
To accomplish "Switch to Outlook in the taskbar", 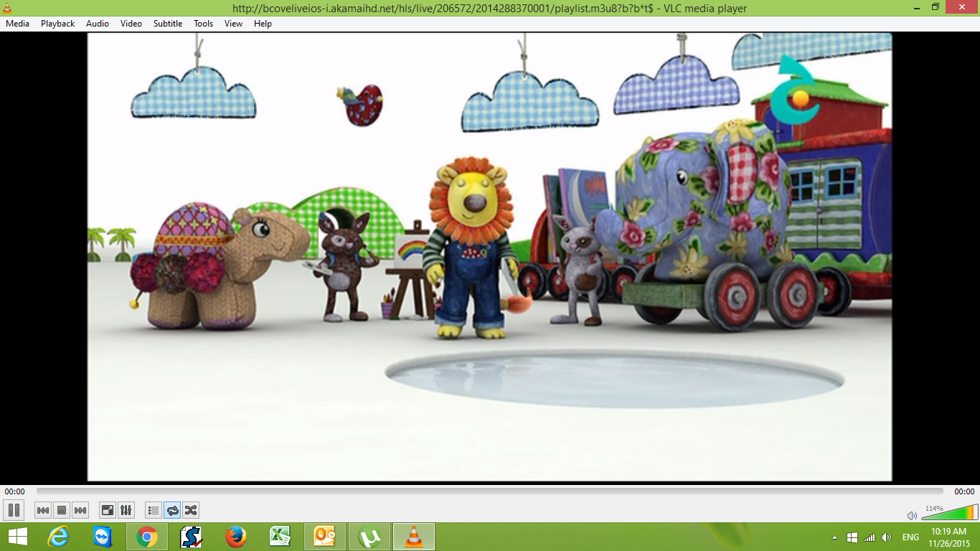I will click(x=325, y=537).
